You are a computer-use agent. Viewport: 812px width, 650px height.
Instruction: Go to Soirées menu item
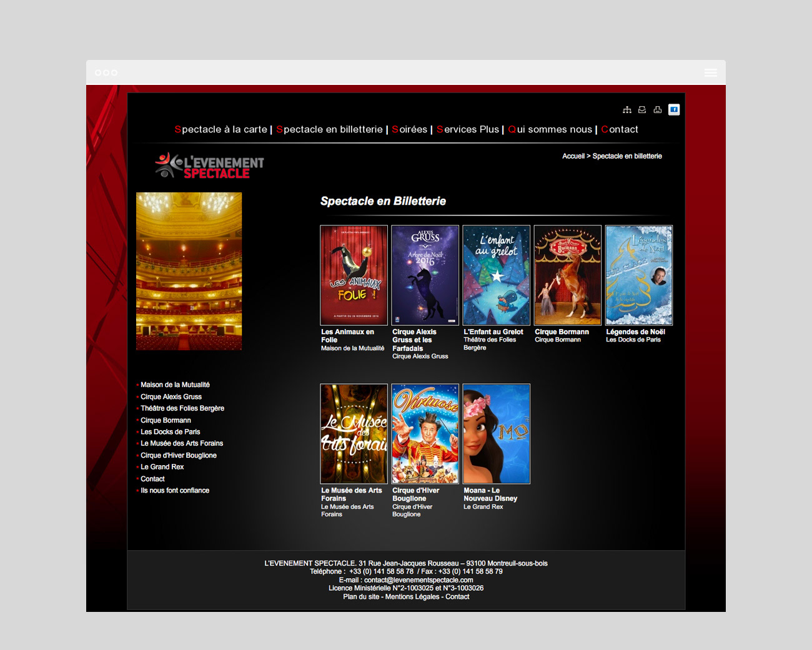coord(410,129)
